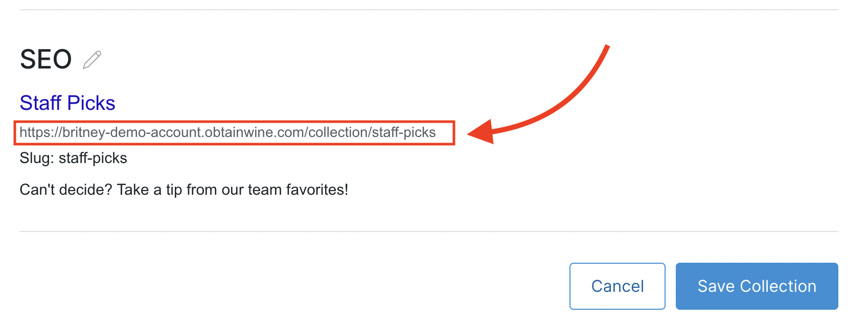Open the Staff Picks collection link
Image resolution: width=868 pixels, height=322 pixels.
point(67,103)
